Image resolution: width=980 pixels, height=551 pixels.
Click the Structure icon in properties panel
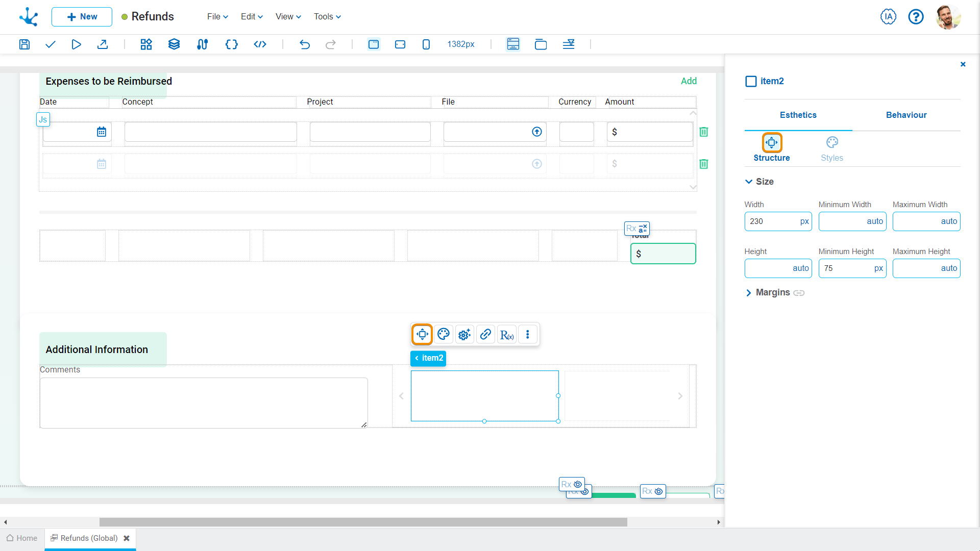tap(772, 143)
